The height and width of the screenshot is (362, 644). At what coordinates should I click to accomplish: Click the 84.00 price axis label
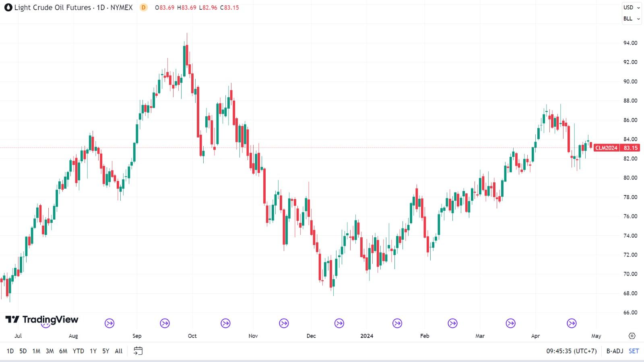coord(630,139)
